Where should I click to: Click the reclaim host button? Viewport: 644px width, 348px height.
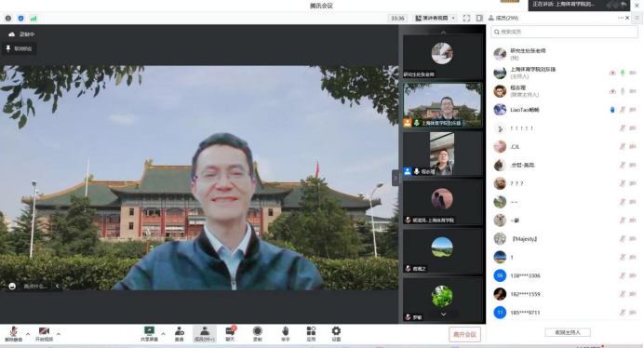(568, 332)
